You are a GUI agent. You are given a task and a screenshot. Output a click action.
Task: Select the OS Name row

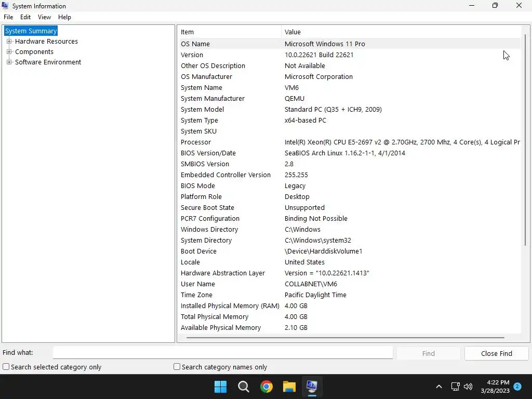pos(350,44)
